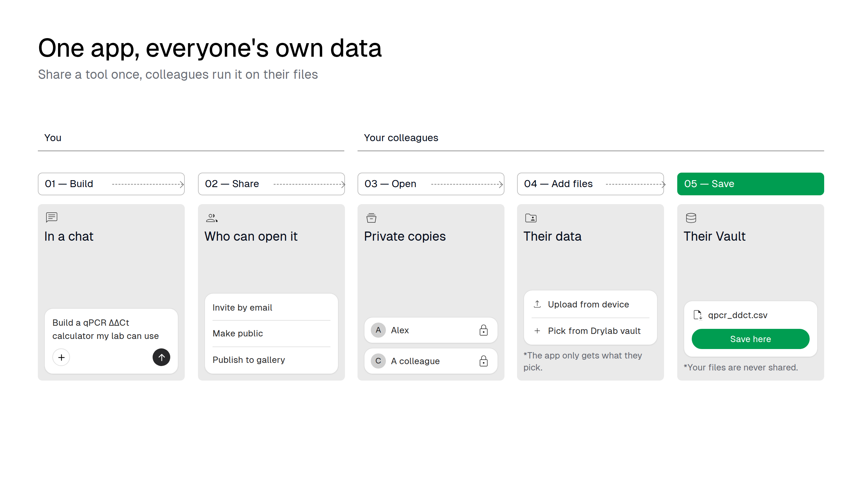Click the 'In a chat' card heading
The width and height of the screenshot is (862, 504).
click(69, 237)
